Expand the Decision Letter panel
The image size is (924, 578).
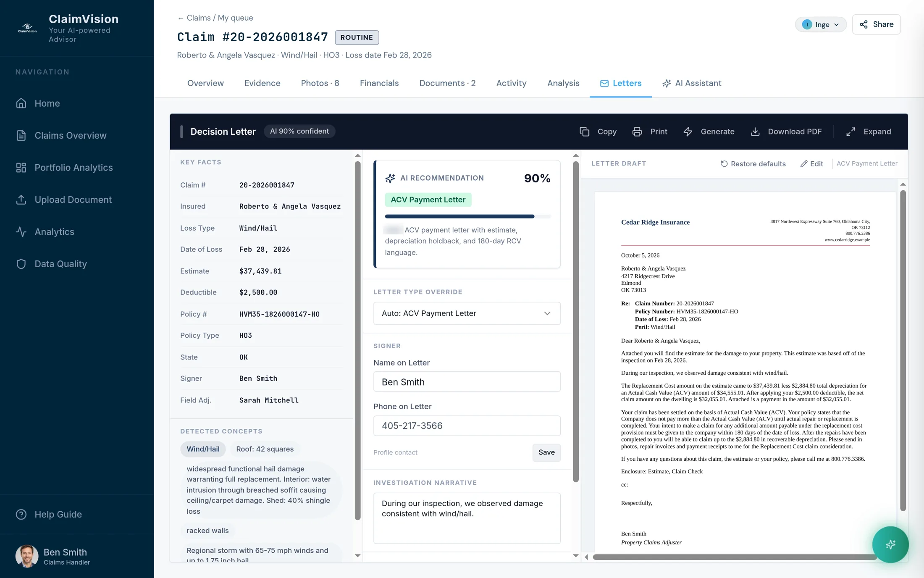point(869,131)
